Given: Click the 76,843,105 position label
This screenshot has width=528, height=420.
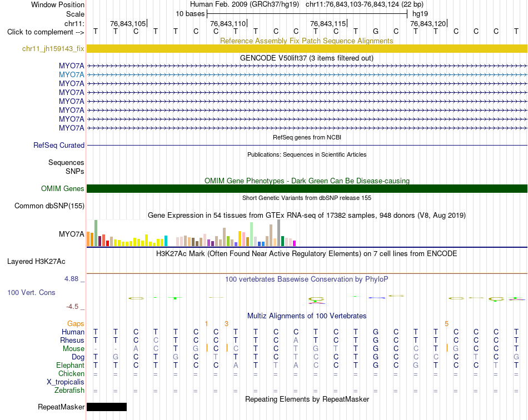Looking at the screenshot, I should (128, 23).
